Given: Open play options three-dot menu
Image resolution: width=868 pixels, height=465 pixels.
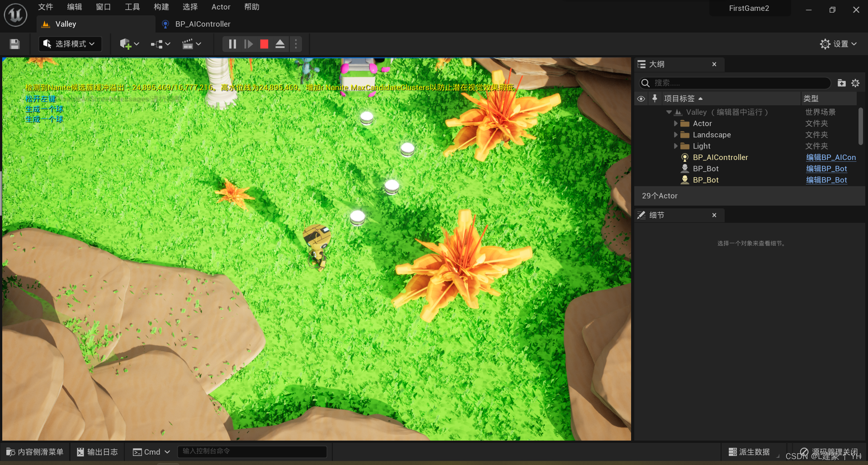Looking at the screenshot, I should point(296,44).
